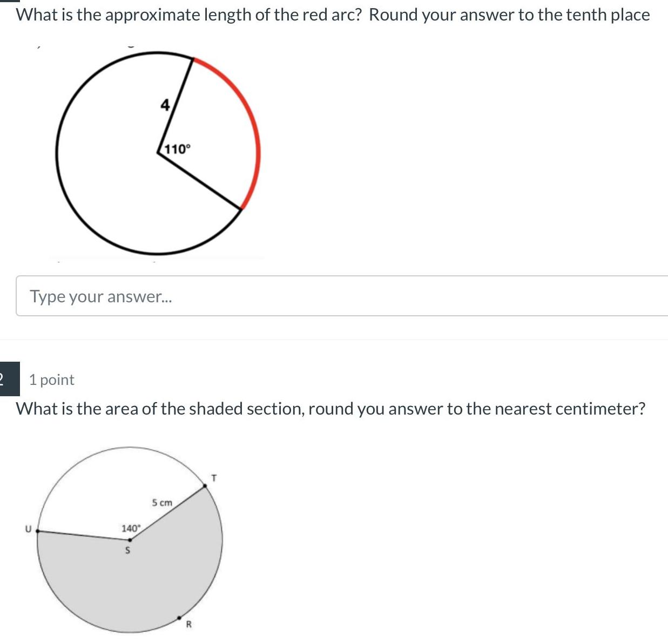Click the shaded section question text
This screenshot has width=668, height=644.
(x=330, y=409)
